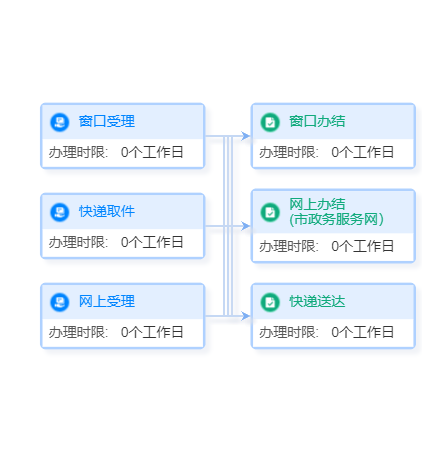Screen dimensions: 422x452
Task: Select the 网上受理 node title
Action: (107, 301)
